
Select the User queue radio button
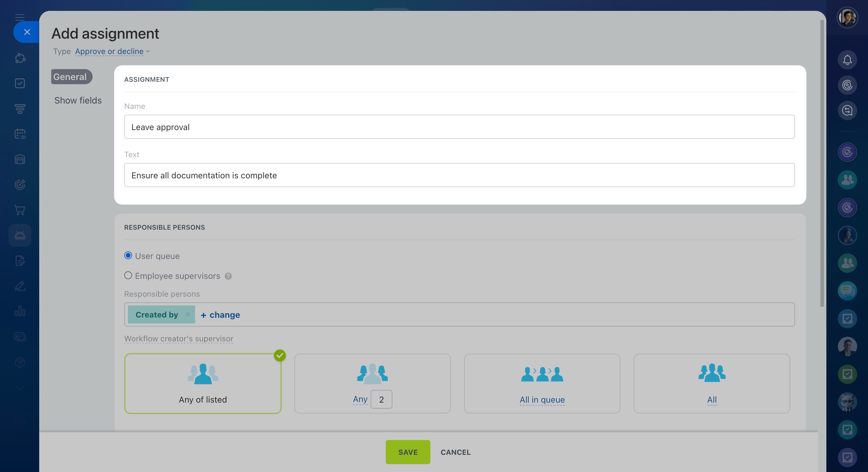(x=128, y=256)
